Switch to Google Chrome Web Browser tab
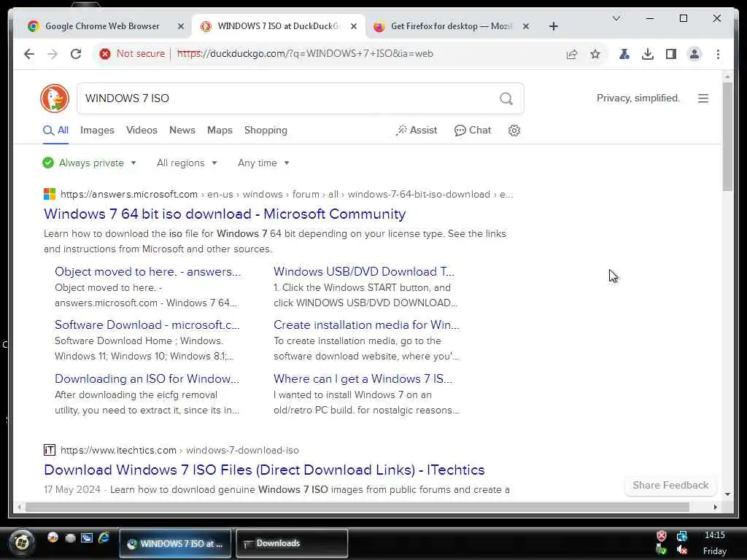747x560 pixels. pyautogui.click(x=102, y=26)
